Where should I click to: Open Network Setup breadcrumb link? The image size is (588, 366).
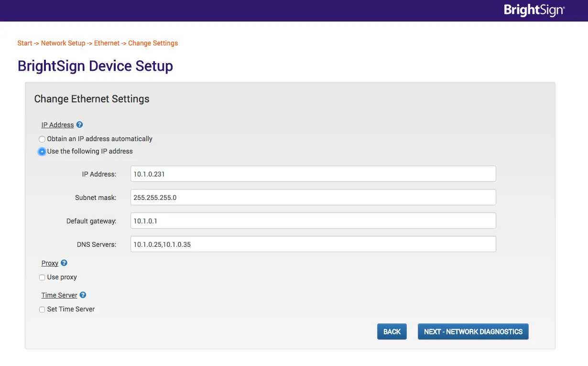[x=63, y=43]
